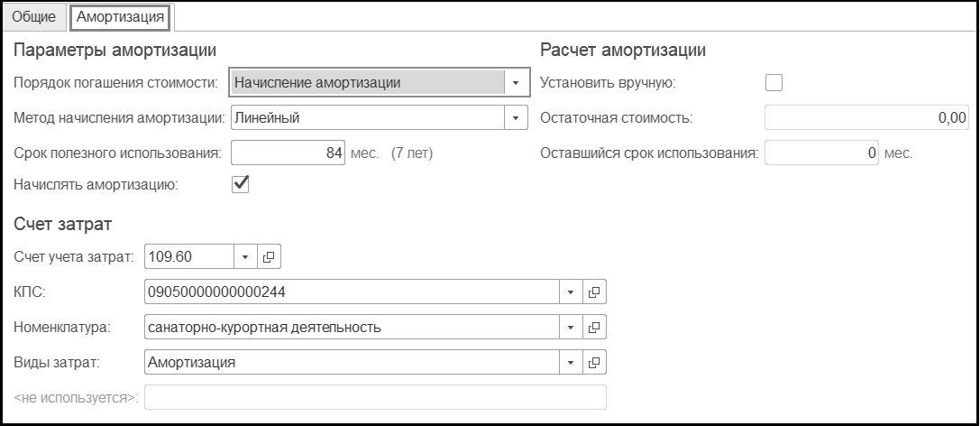980x426 pixels.
Task: Click the Номенклатура text field
Action: (351, 328)
